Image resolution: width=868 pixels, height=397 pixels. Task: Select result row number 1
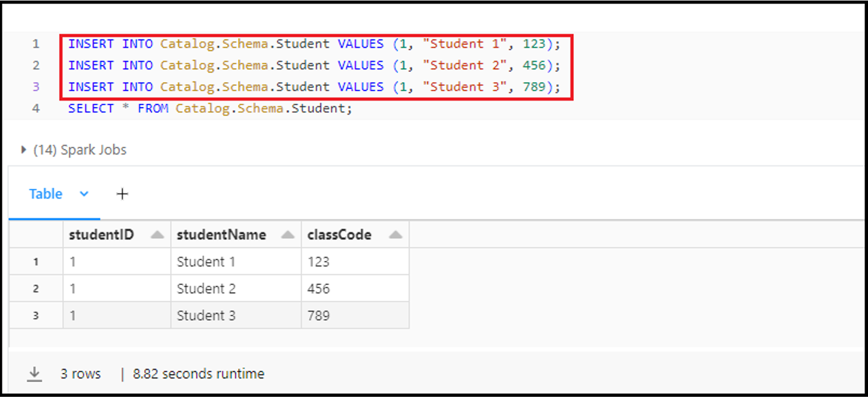[36, 261]
